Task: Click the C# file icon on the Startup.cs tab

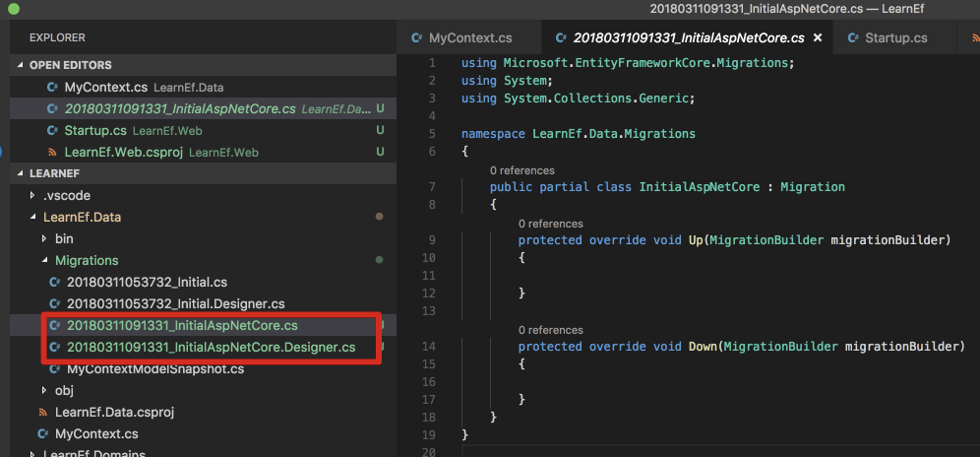Action: click(851, 38)
